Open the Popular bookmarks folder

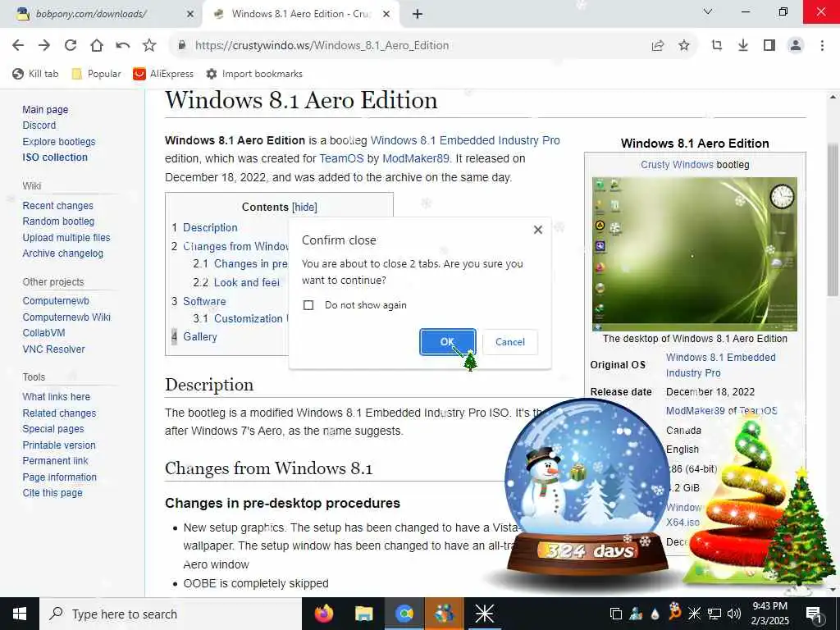pos(97,74)
